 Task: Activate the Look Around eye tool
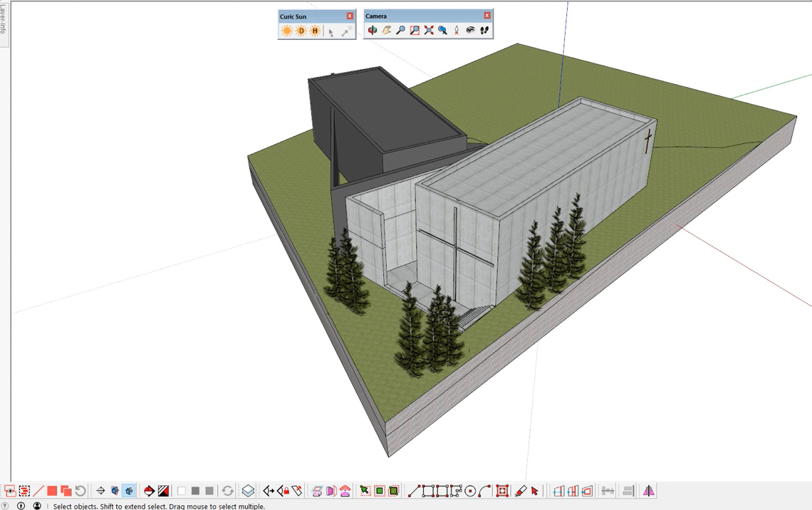[470, 31]
